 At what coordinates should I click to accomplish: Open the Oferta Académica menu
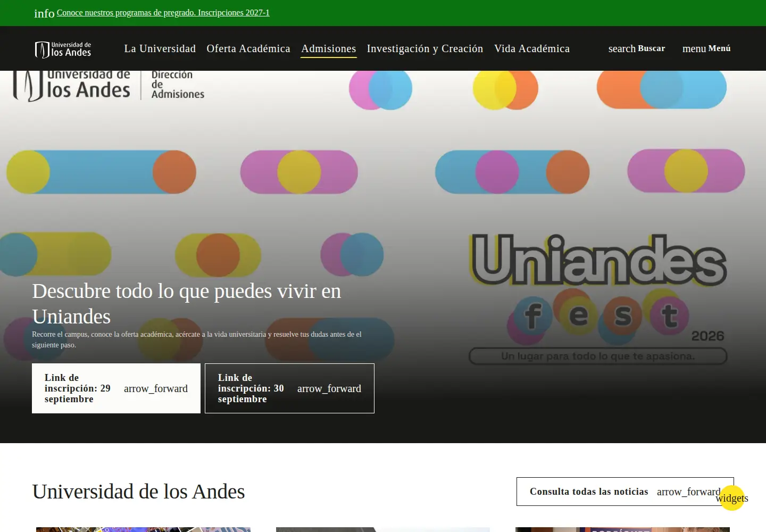point(248,48)
